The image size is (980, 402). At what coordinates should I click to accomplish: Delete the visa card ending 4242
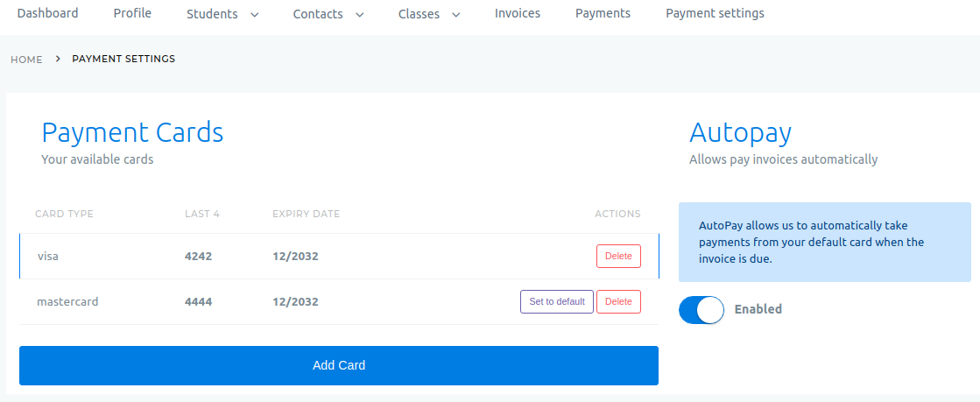coord(619,257)
